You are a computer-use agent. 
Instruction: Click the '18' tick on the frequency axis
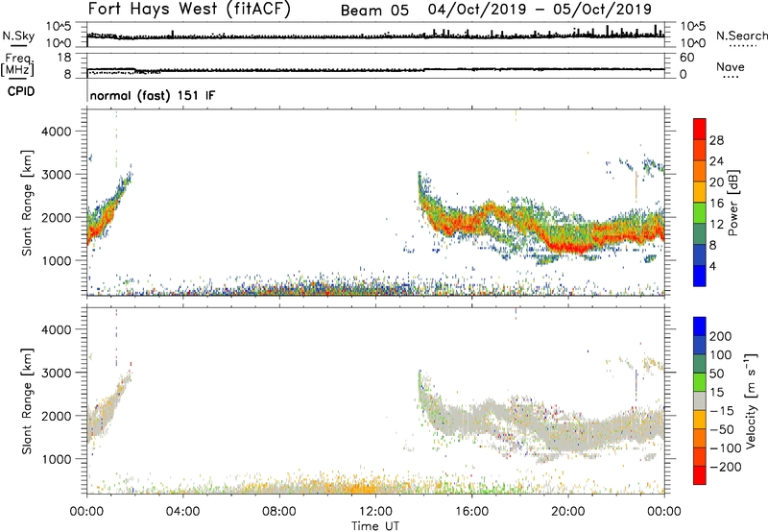click(64, 58)
